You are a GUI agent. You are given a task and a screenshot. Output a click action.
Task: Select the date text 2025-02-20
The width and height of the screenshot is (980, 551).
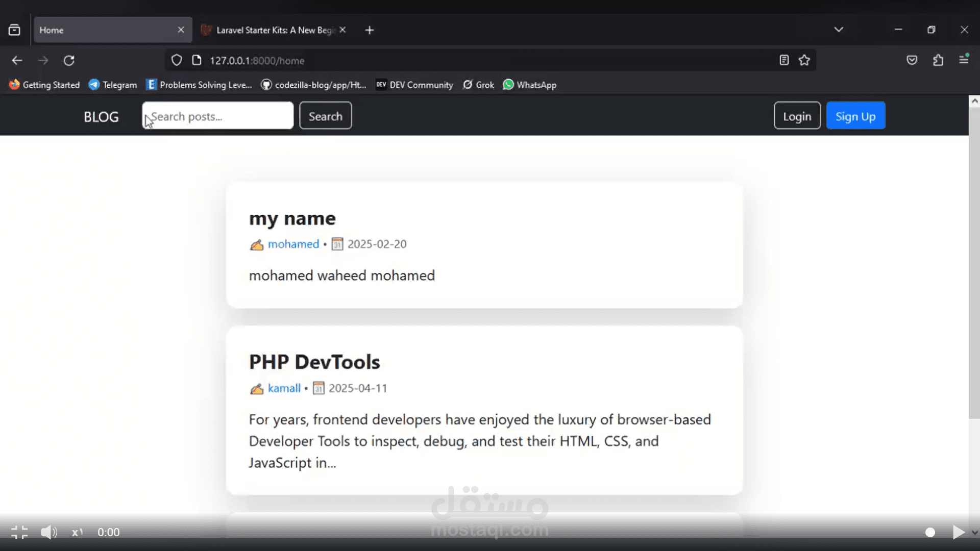(x=377, y=244)
